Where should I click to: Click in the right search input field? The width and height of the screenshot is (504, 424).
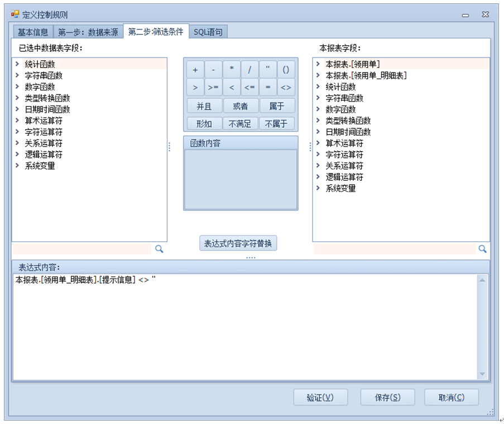tap(393, 249)
